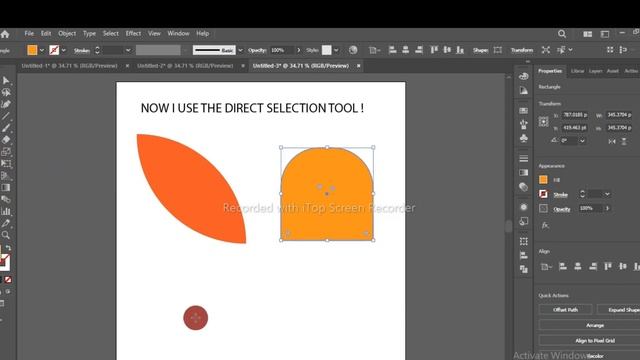This screenshot has height=360, width=640.
Task: Click the Stroke swatch in the Appearance section
Action: pos(543,194)
